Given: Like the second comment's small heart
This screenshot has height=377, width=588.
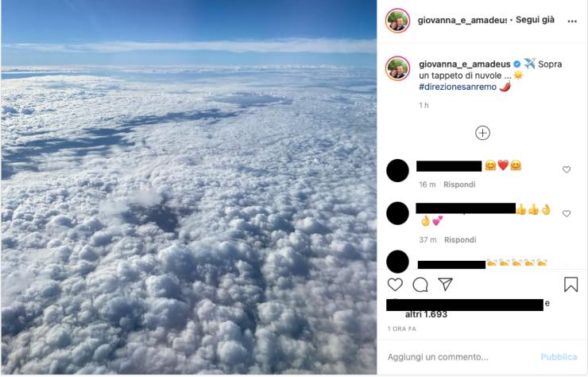Looking at the screenshot, I should (x=567, y=213).
